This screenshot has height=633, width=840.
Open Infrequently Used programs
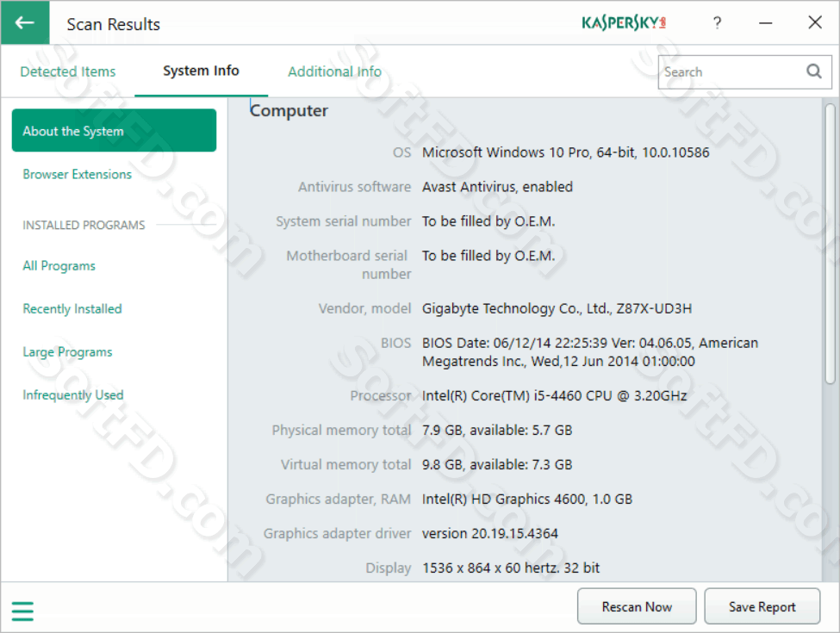73,395
